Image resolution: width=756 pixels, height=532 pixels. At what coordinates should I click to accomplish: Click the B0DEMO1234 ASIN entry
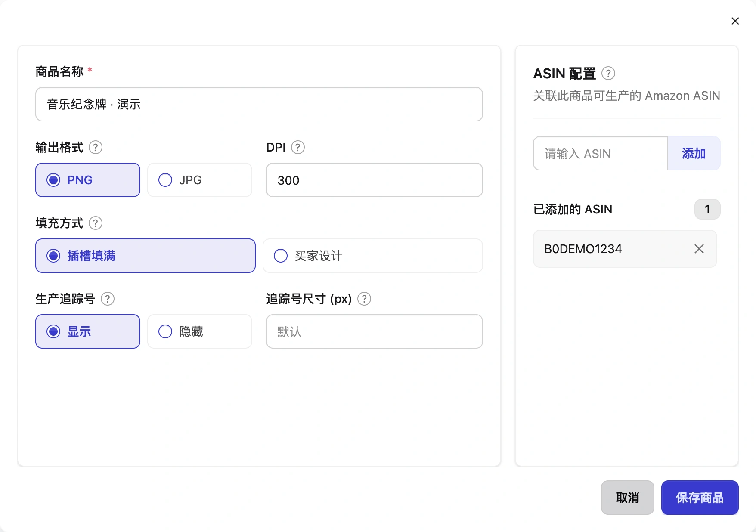pyautogui.click(x=625, y=249)
